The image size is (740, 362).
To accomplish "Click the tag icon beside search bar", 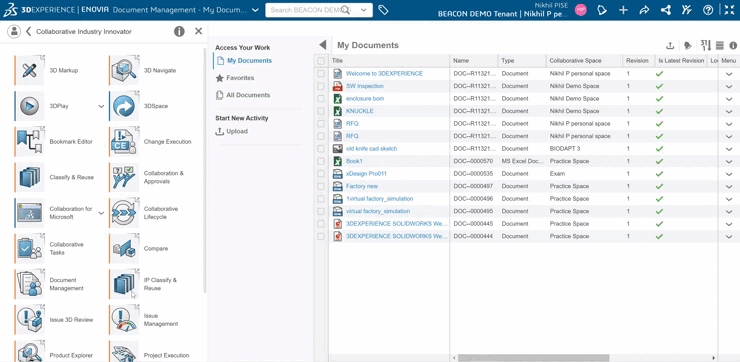I will pos(383,10).
